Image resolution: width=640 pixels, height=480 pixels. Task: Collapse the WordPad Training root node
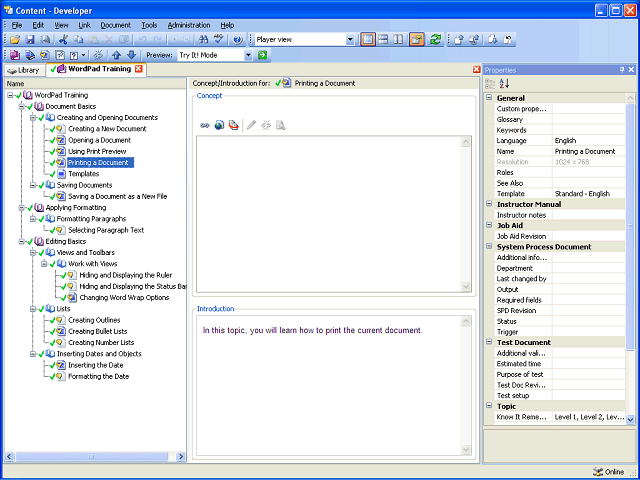click(10, 95)
